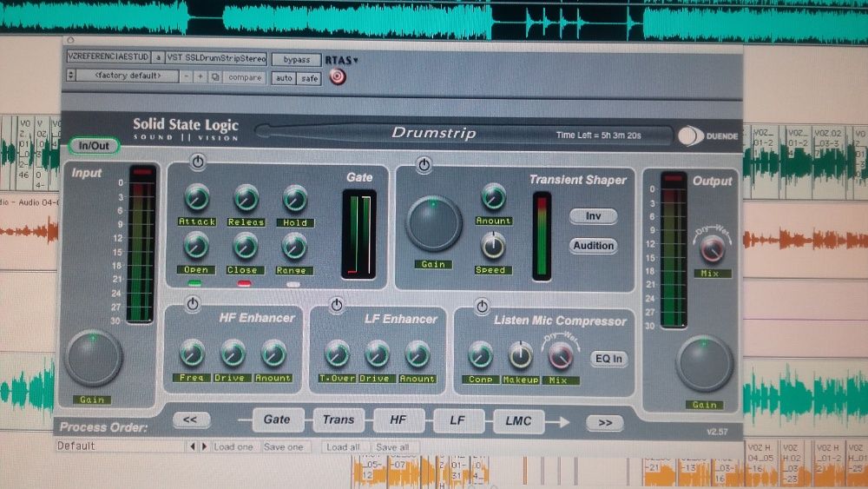Select Gate in the Process Order
This screenshot has height=489, width=868.
(x=277, y=420)
